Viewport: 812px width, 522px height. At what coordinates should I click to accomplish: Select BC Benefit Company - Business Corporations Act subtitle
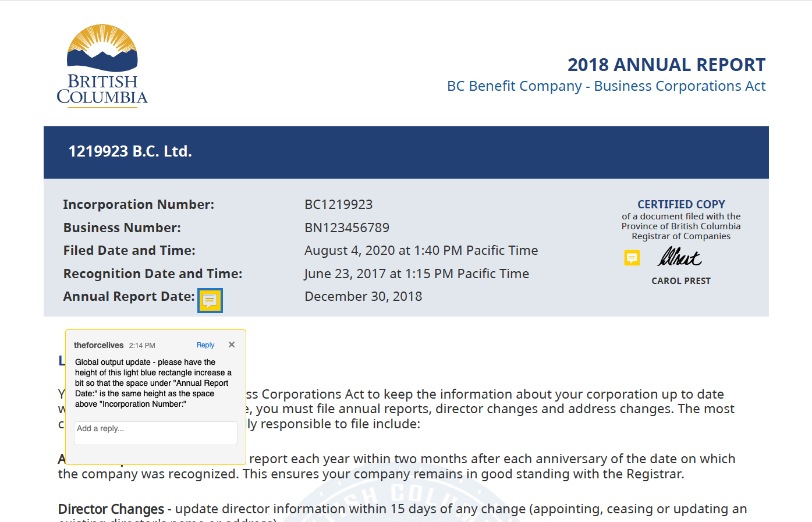click(x=606, y=86)
